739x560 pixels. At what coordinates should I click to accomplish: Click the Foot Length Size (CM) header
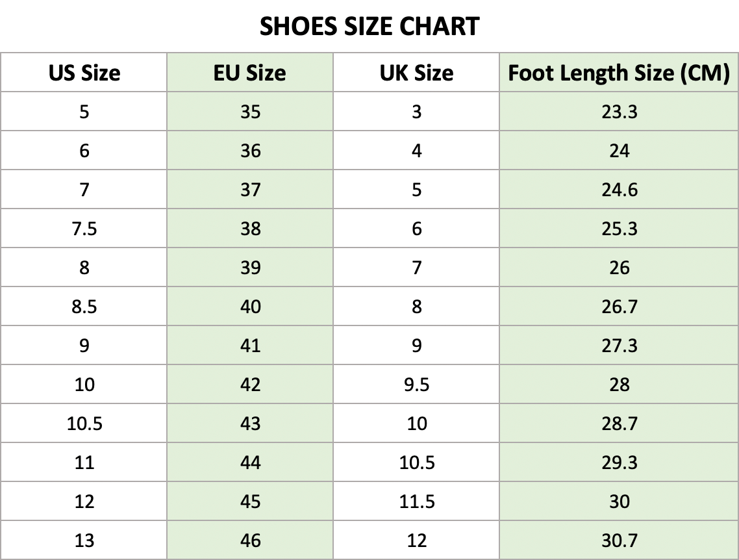(x=619, y=73)
